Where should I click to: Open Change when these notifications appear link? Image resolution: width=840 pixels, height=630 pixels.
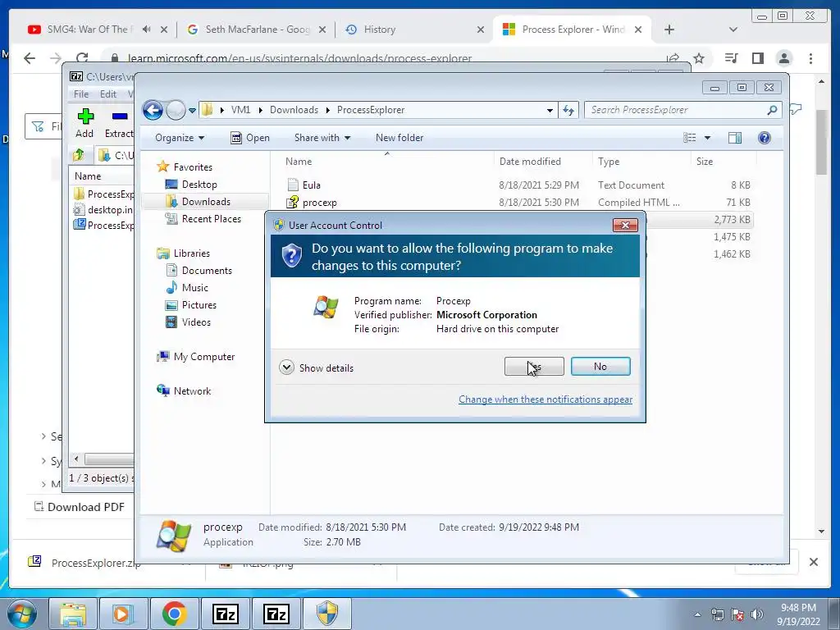point(546,399)
